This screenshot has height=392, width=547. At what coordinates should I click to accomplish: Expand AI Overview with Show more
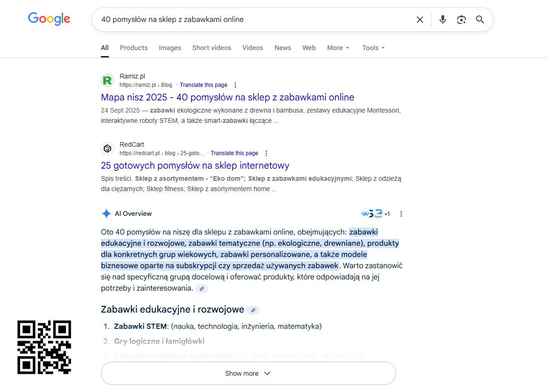248,373
